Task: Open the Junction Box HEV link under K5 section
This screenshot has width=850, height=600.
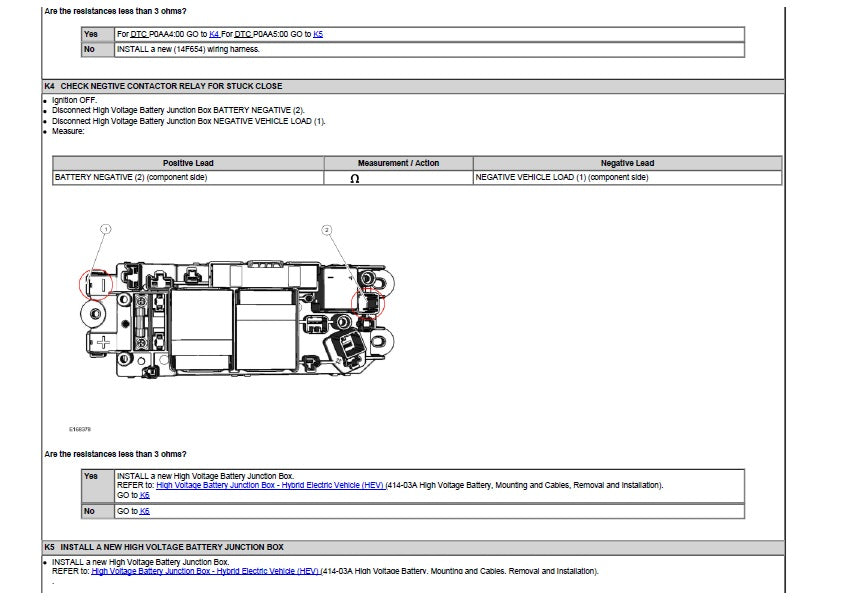Action: pyautogui.click(x=205, y=571)
